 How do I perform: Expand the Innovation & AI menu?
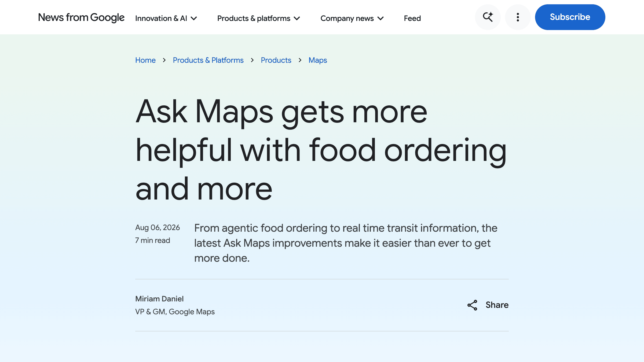click(x=166, y=18)
